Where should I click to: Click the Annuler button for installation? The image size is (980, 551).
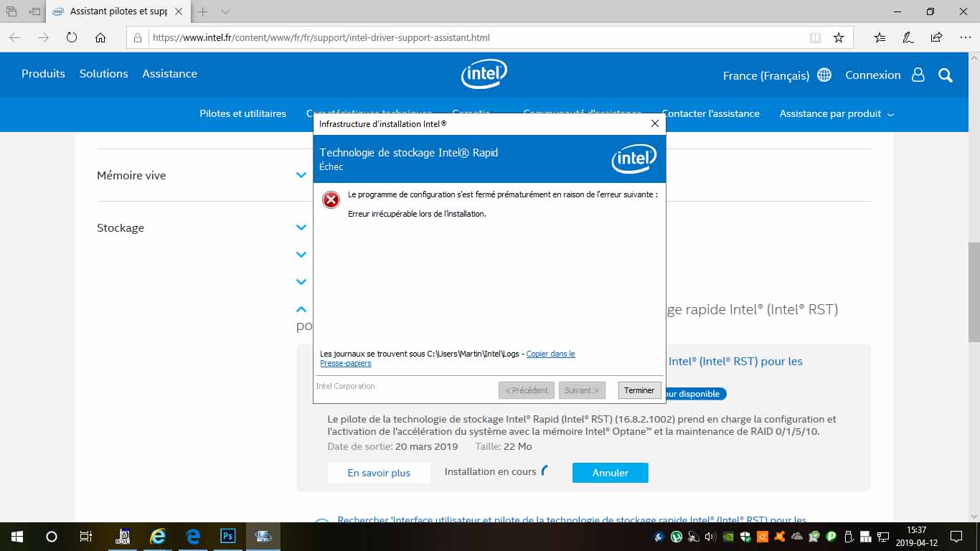(x=611, y=473)
